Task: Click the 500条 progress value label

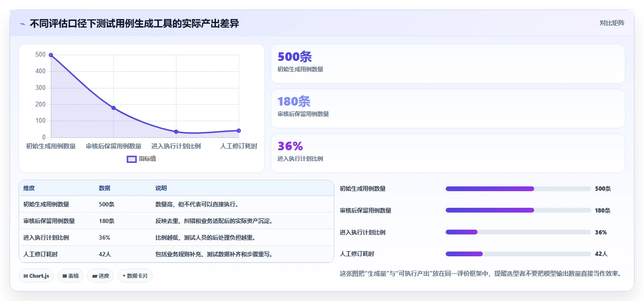Action: [603, 189]
